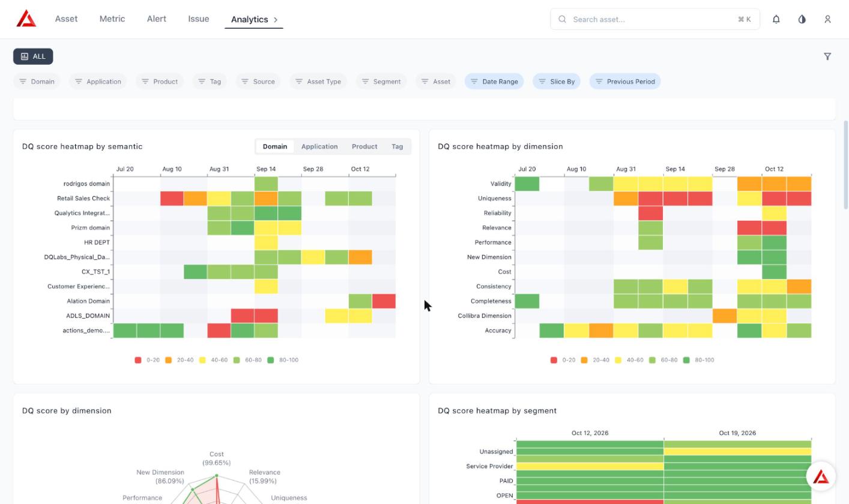This screenshot has height=504, width=849.
Task: Click the Uniqueness row label in dimension heatmap
Action: [494, 199]
